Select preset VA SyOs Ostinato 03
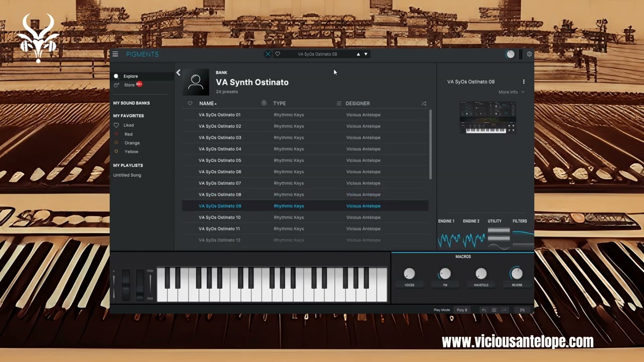 [305, 137]
